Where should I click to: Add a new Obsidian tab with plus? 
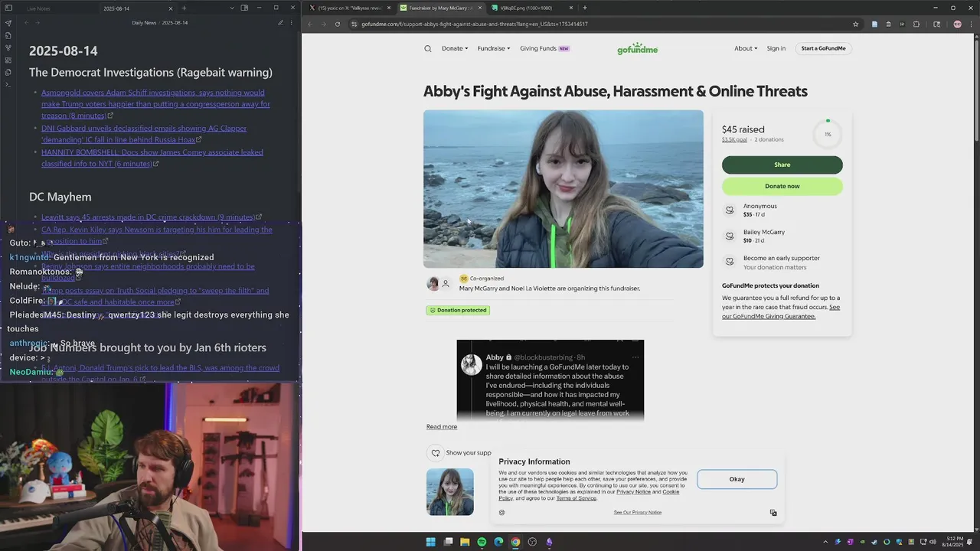184,8
